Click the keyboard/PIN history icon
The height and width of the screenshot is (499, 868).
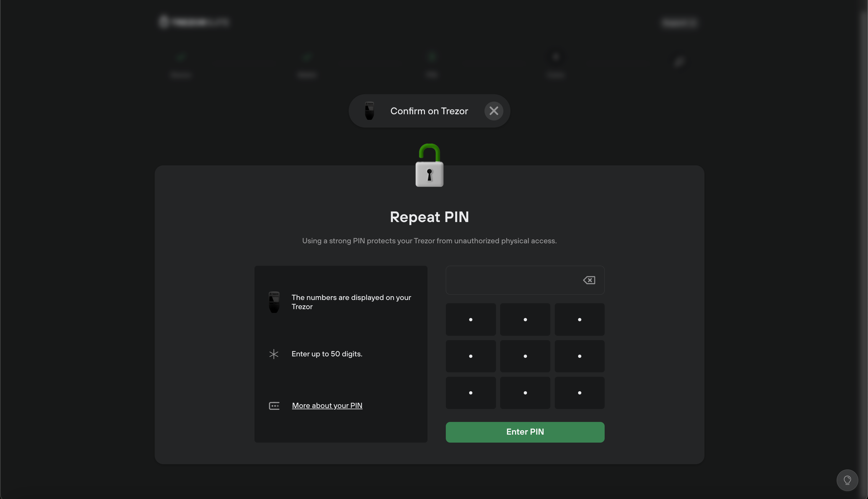click(273, 405)
